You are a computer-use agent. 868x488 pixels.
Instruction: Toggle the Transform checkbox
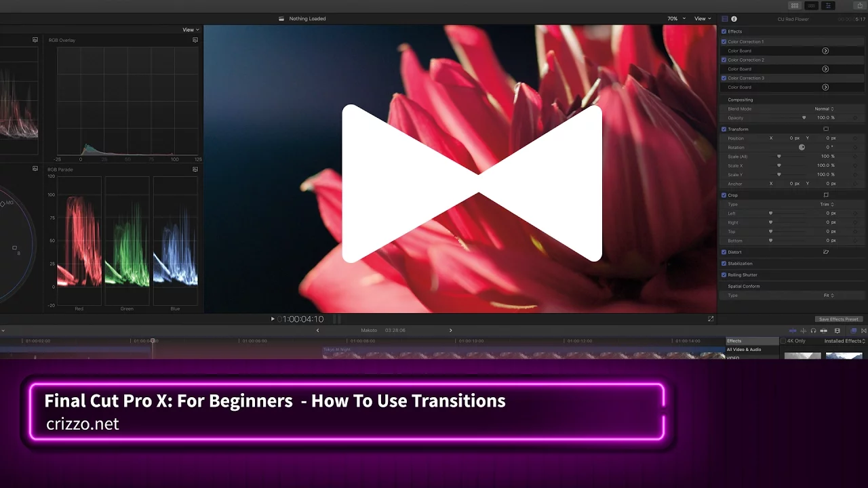[724, 129]
